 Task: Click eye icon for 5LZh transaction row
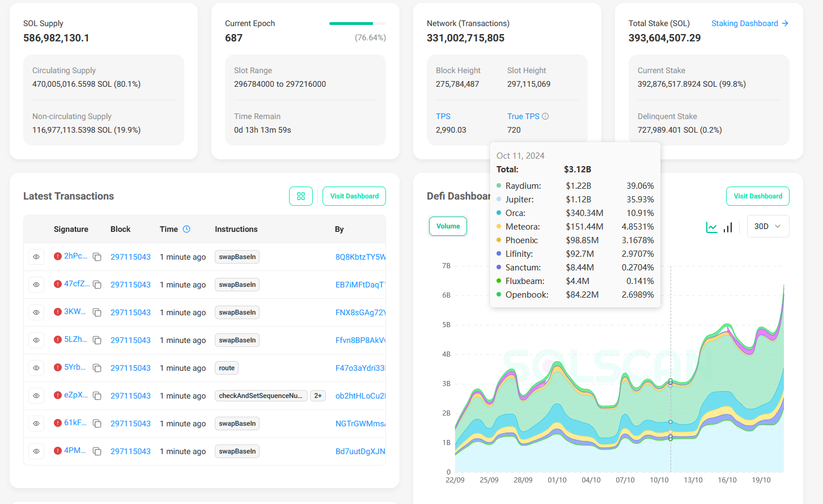[36, 340]
